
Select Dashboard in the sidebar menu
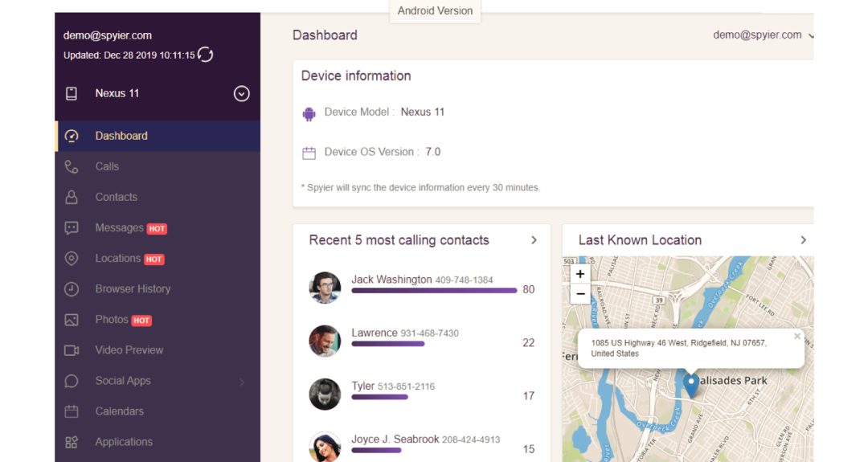[121, 136]
